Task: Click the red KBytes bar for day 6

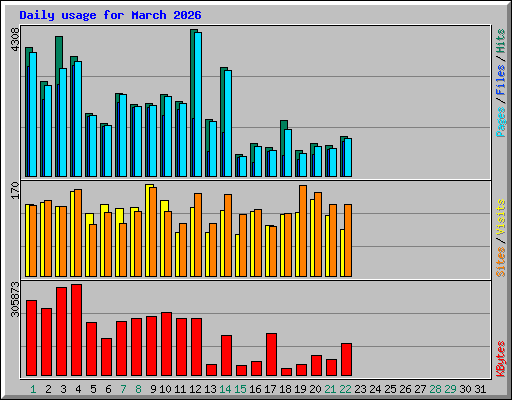Action: tap(106, 357)
